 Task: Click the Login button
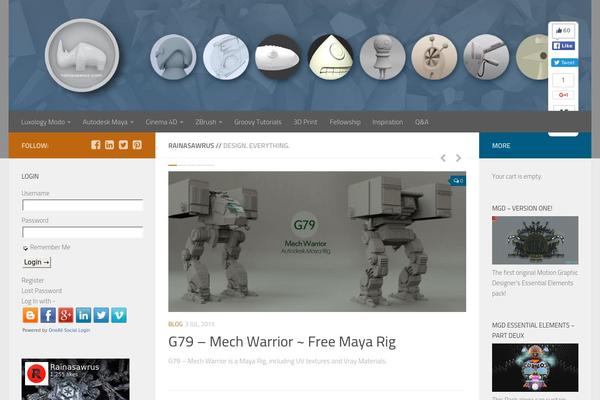[x=37, y=262]
